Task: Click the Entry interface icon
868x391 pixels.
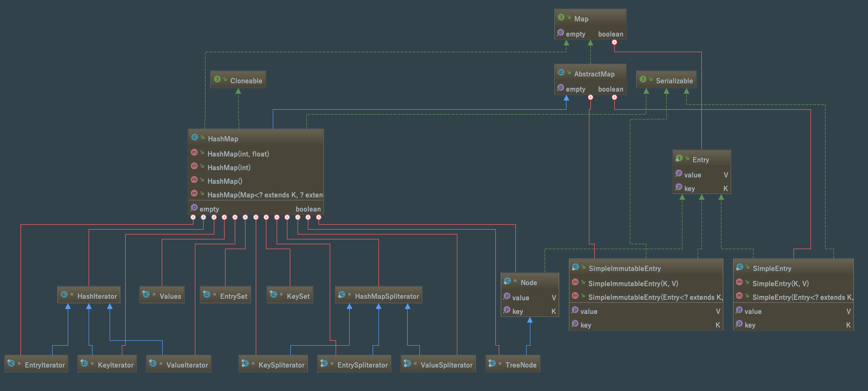Action: click(x=679, y=158)
